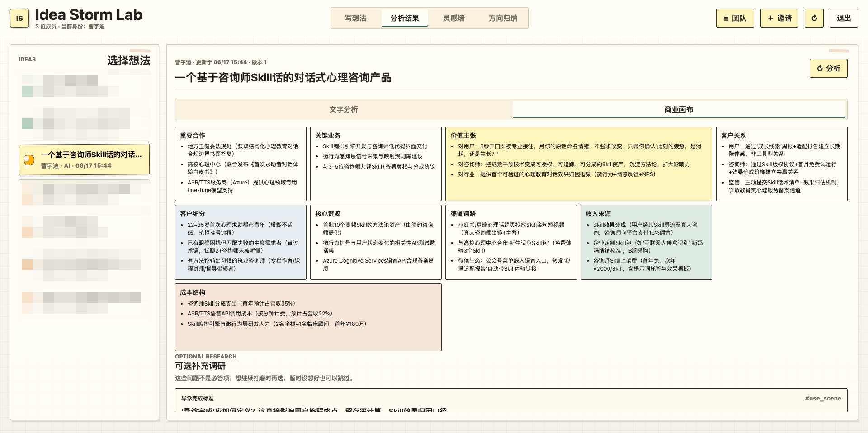Screen dimensions: 868x433
Task: Click bullet 小红书/豆瓣心理话题页投放
Action: [511, 229]
